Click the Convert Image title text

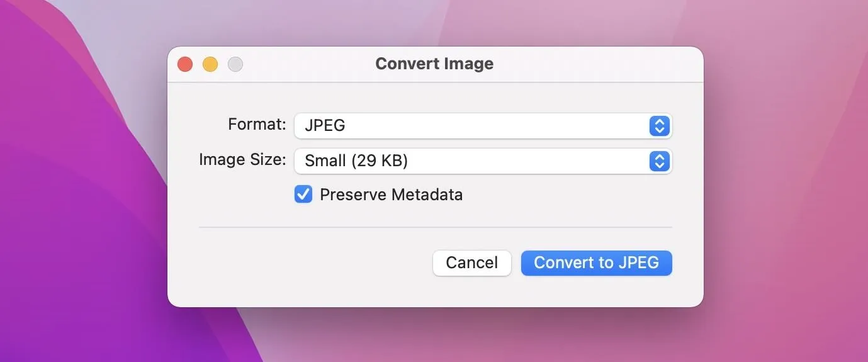[434, 64]
